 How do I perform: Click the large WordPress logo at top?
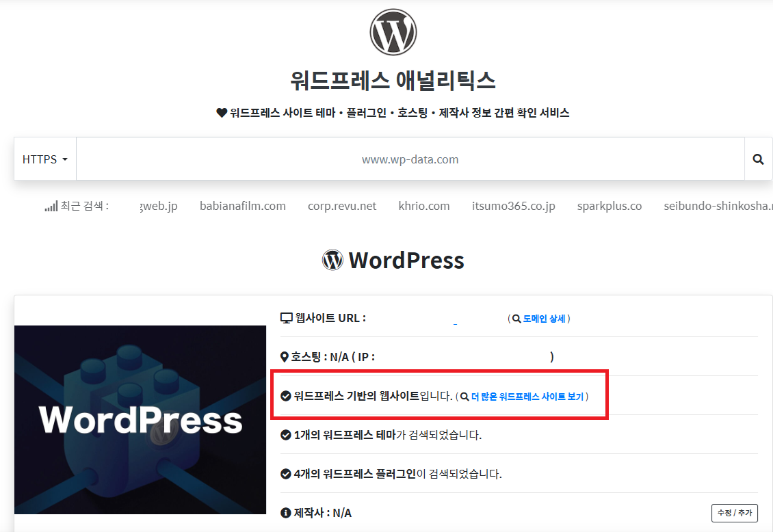(393, 32)
